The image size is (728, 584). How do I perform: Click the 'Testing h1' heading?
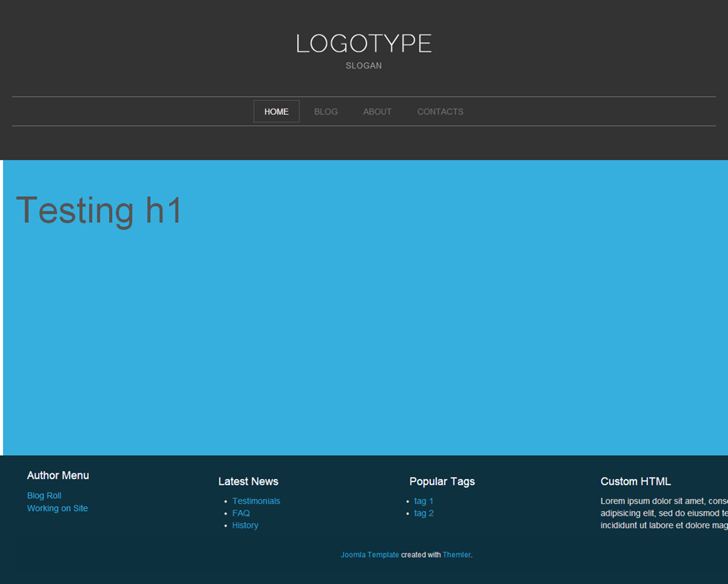[x=98, y=210]
